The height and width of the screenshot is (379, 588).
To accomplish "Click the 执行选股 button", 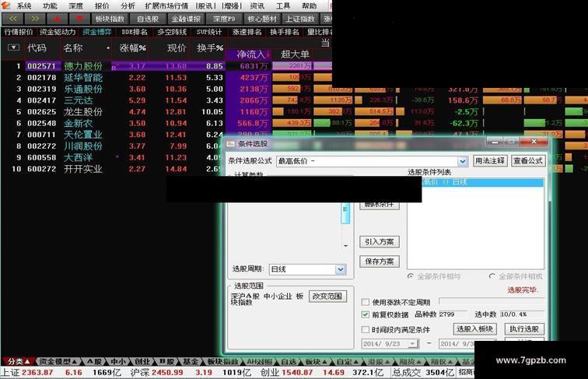I will (x=524, y=329).
